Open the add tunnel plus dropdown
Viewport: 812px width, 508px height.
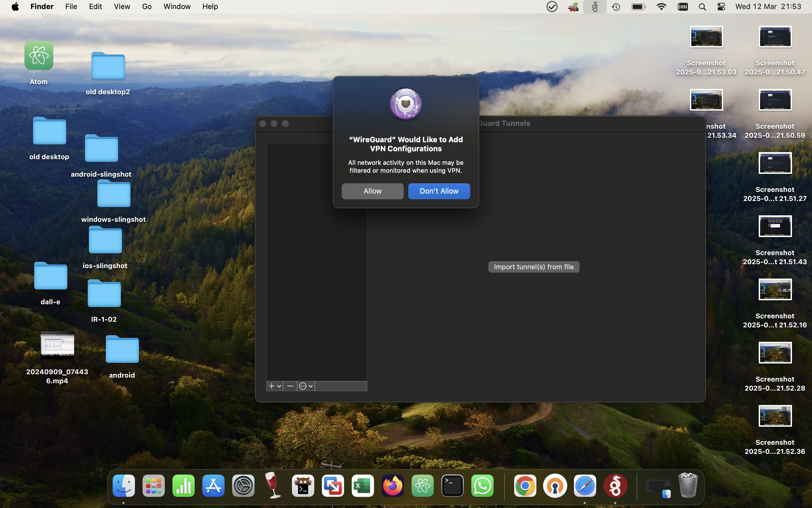(x=274, y=386)
